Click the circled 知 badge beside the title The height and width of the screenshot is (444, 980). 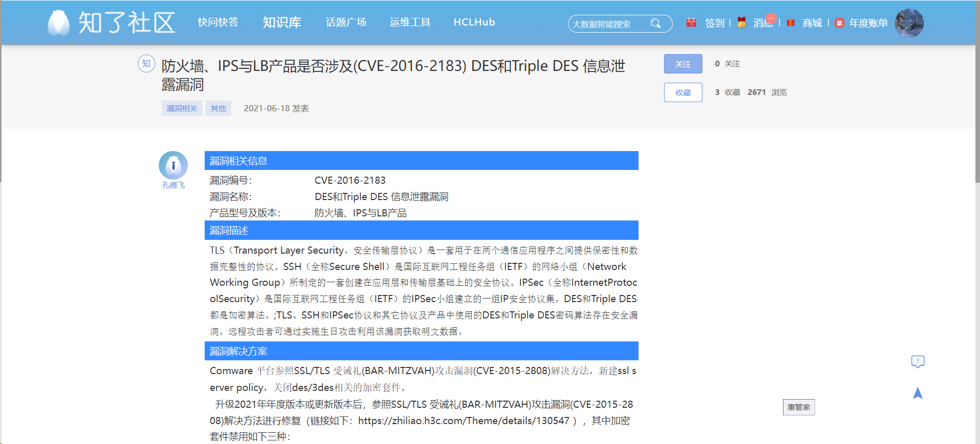pyautogui.click(x=146, y=64)
